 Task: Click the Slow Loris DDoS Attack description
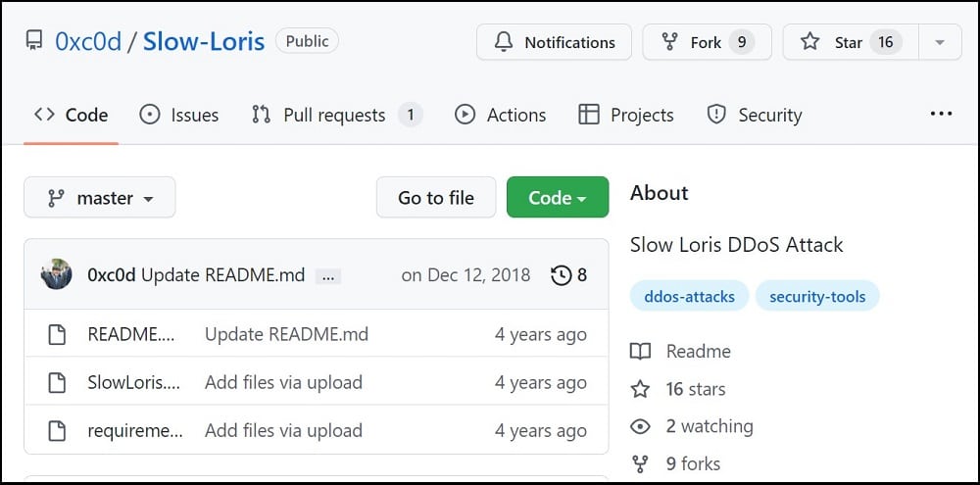[x=736, y=244]
